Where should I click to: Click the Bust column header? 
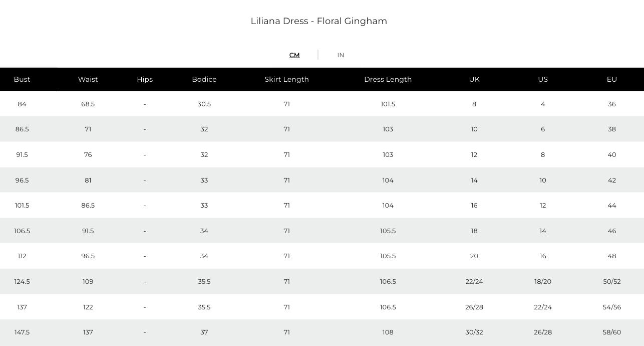(x=22, y=79)
